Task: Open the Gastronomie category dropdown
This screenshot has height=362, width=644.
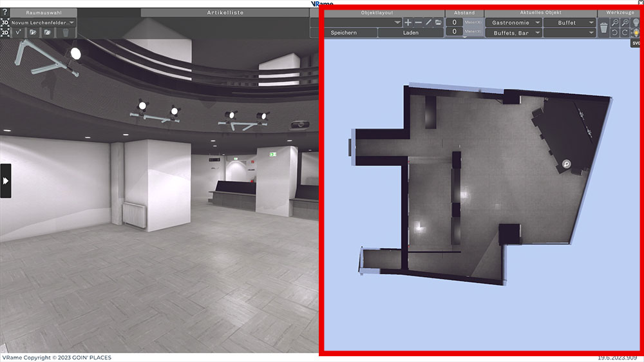Action: pyautogui.click(x=514, y=23)
